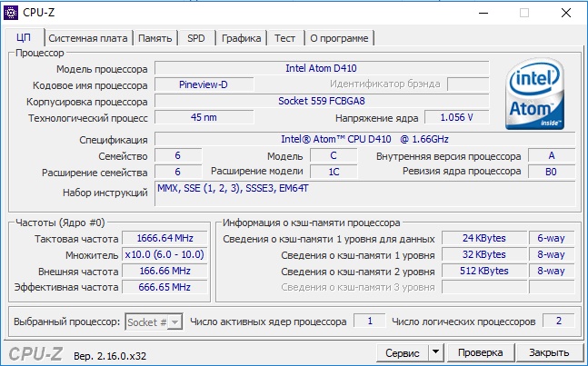
Task: Click the 1.056 V core voltage value
Action: click(457, 117)
